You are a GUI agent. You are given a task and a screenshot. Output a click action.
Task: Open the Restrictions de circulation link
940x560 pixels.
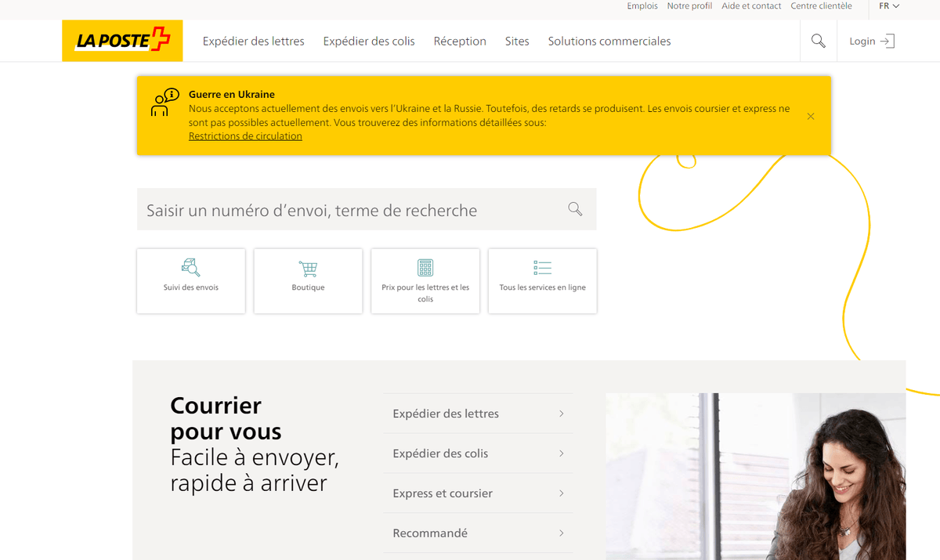pyautogui.click(x=244, y=135)
